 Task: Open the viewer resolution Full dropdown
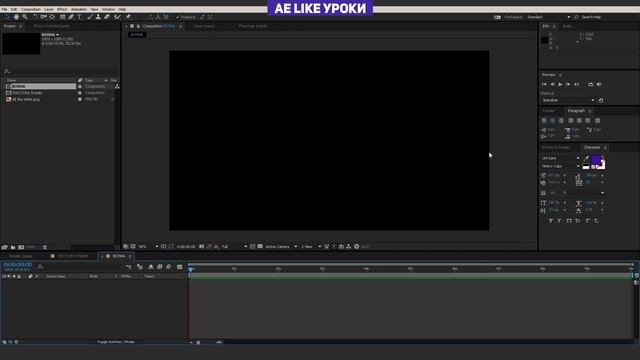pos(234,247)
